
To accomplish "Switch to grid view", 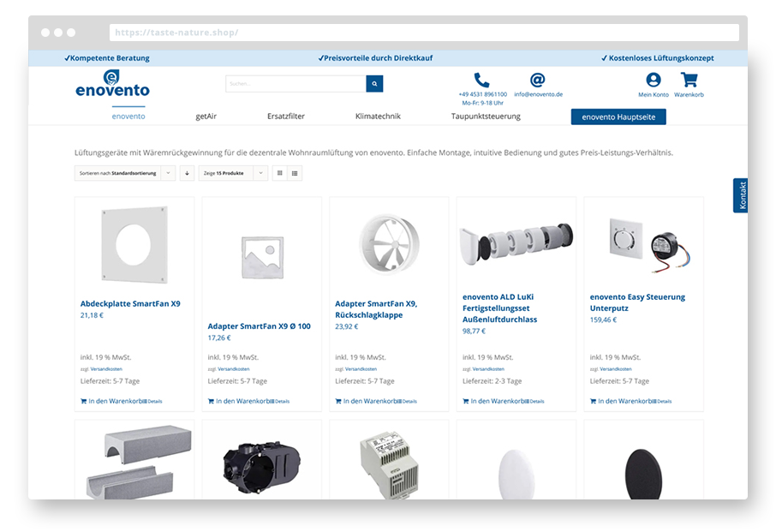I will (280, 173).
